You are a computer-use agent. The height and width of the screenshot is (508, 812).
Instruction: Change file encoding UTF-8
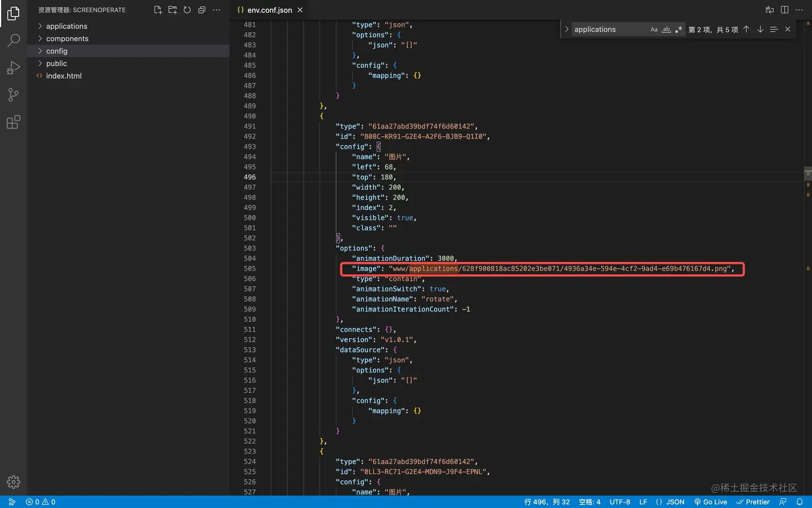click(x=620, y=502)
